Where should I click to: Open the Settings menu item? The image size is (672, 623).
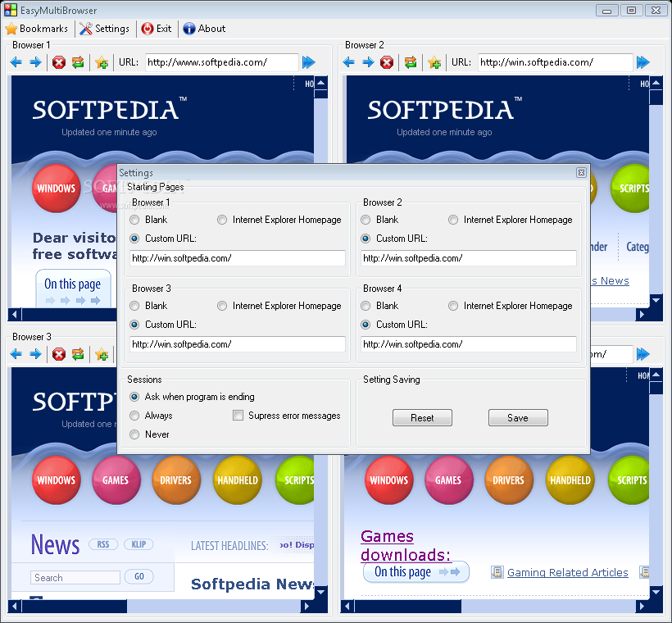105,29
